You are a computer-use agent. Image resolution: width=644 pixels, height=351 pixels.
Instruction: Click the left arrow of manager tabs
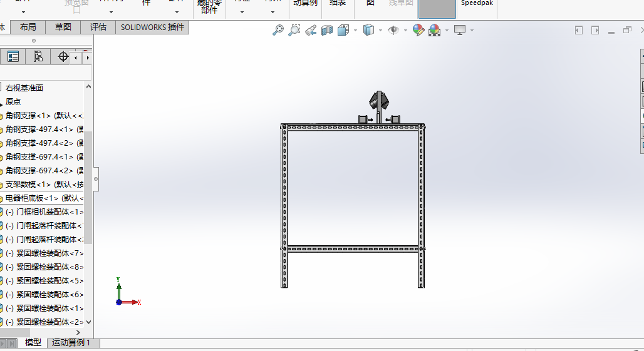(x=76, y=58)
